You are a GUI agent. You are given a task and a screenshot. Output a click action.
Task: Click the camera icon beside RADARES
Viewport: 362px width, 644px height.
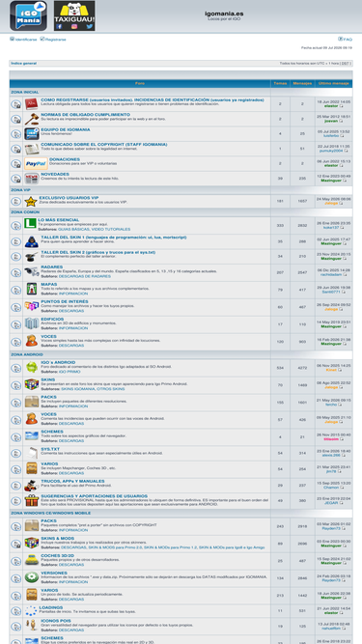click(32, 271)
